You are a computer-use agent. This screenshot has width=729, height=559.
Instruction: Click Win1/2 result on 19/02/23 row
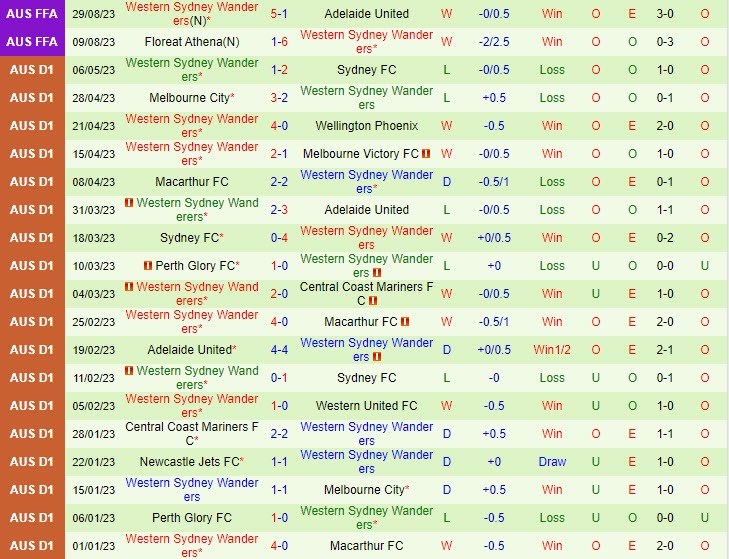(552, 350)
